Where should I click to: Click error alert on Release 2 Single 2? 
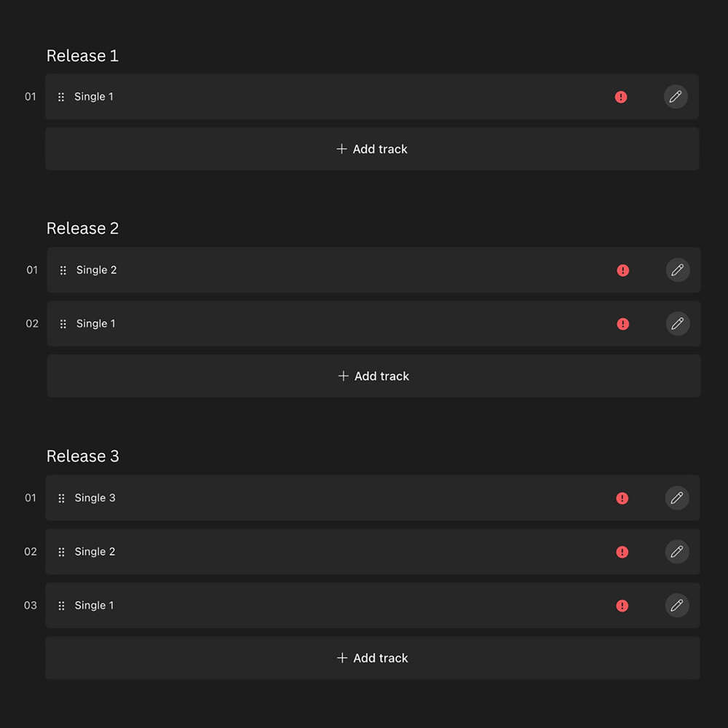tap(623, 270)
